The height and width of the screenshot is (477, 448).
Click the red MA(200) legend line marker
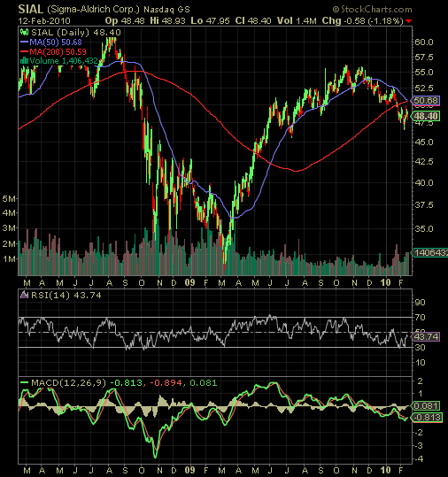point(24,51)
